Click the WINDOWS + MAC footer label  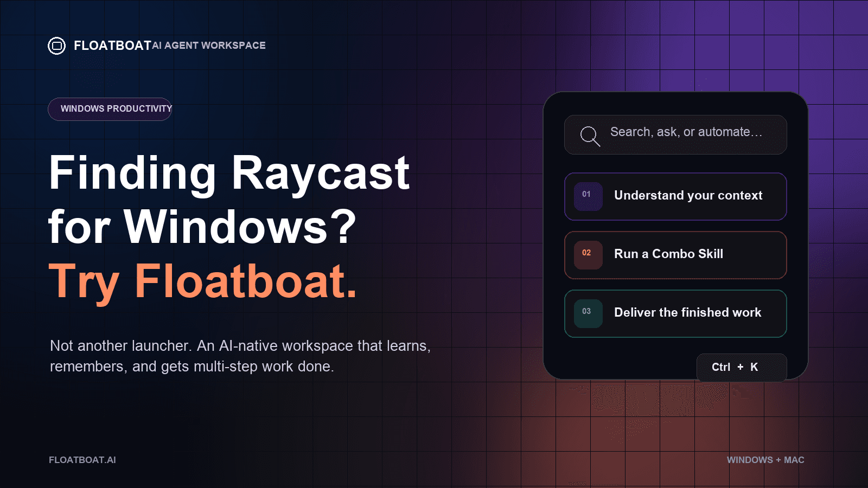(x=765, y=460)
